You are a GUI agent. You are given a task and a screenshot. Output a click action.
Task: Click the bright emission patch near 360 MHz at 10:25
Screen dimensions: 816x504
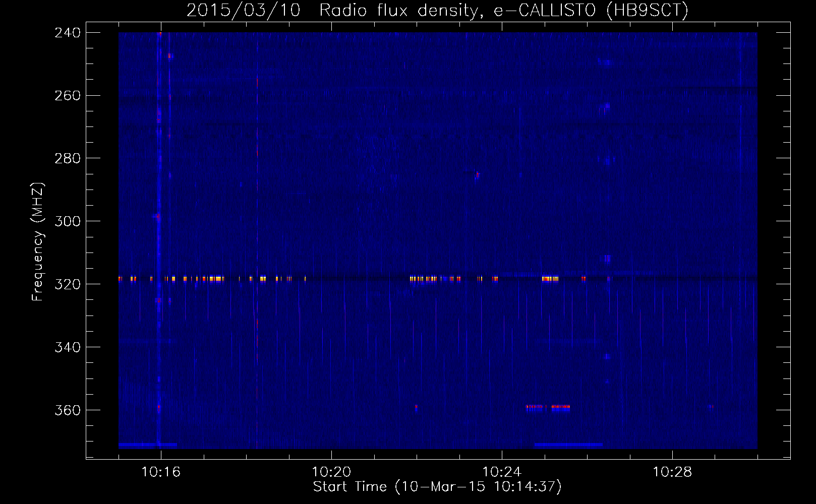tap(548, 407)
